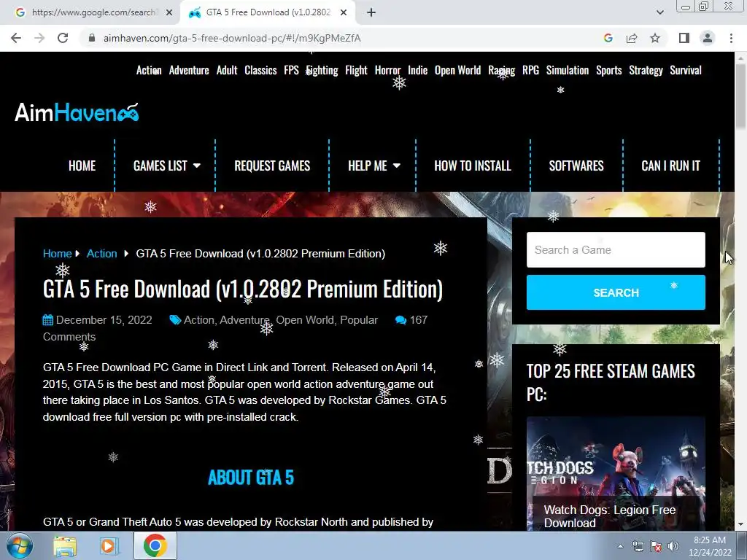Viewport: 747px width, 560px height.
Task: Show hidden tray icons arrow
Action: [x=620, y=546]
